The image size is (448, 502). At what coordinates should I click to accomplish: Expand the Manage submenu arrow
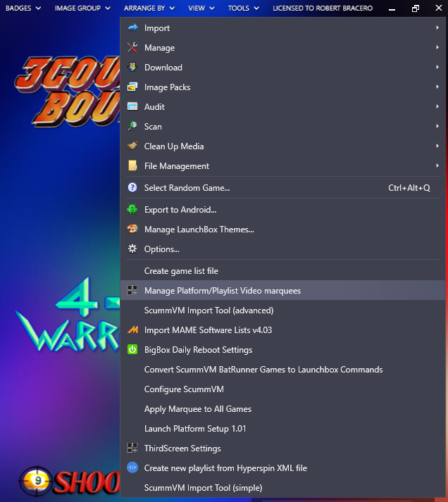coord(437,47)
